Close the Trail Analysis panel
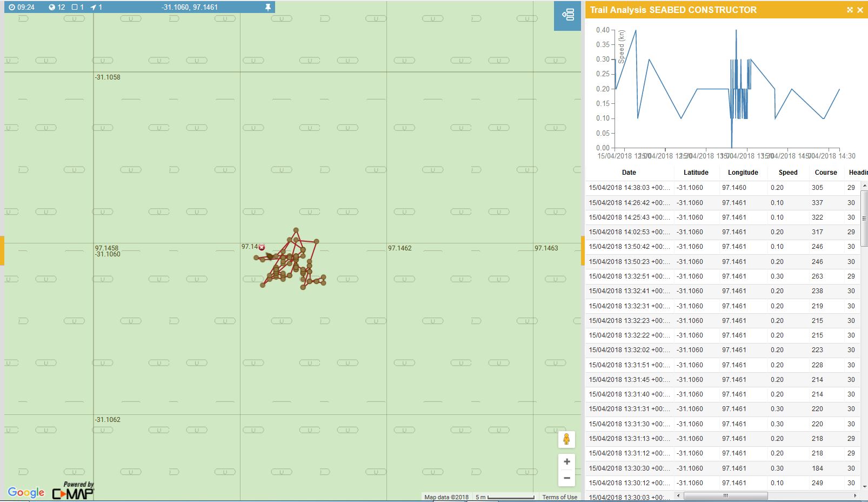 point(860,10)
